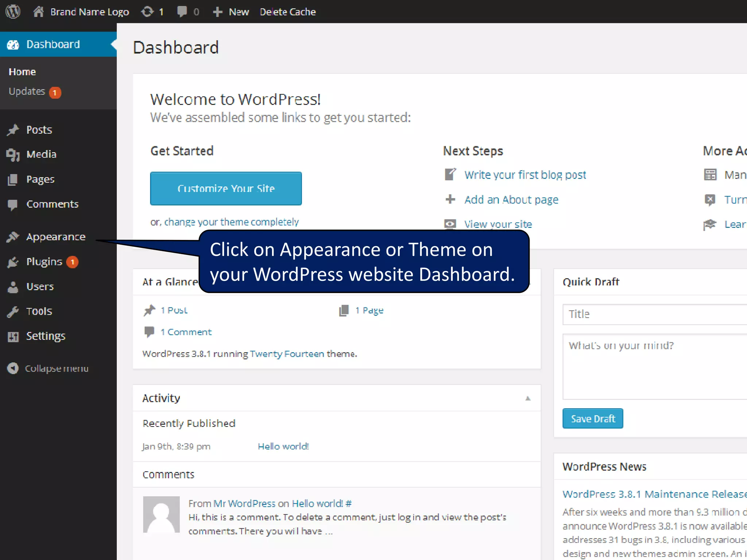Click the Settings sliders icon in sidebar
The image size is (747, 560).
13,337
